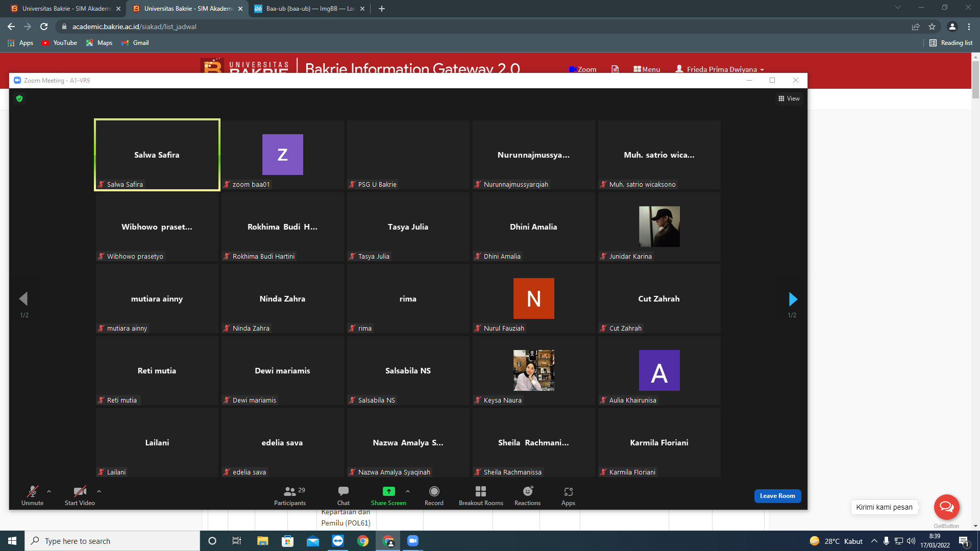Open TeamViewer from the taskbar
980x551 pixels.
click(x=338, y=541)
